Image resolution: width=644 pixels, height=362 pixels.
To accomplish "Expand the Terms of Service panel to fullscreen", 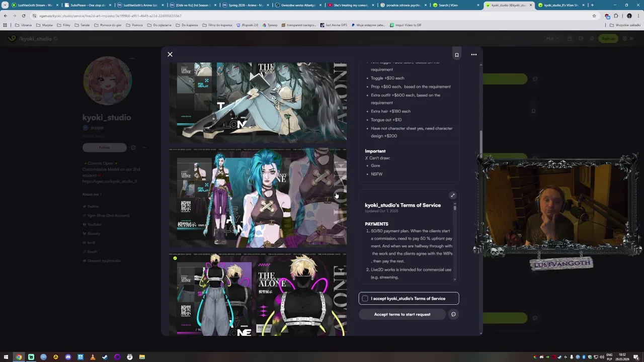I will 452,196.
